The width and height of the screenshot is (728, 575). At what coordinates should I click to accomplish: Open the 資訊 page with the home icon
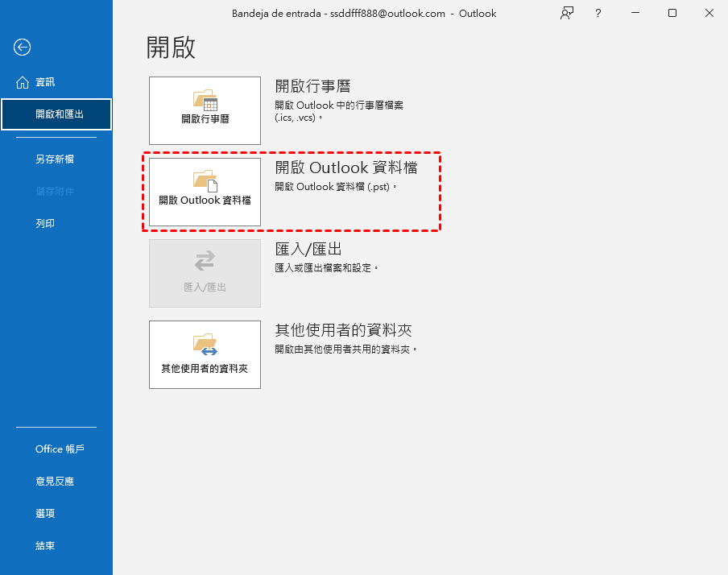(x=35, y=82)
